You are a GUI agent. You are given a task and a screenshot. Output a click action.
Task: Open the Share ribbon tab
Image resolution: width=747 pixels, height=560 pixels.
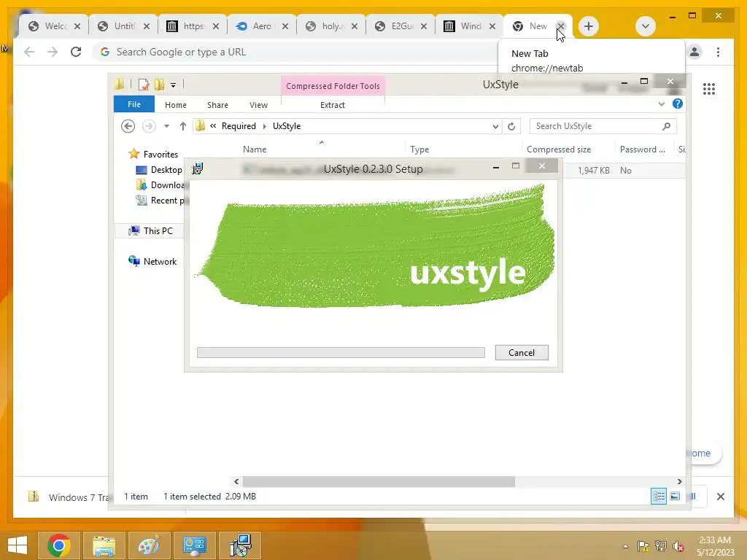tap(217, 105)
